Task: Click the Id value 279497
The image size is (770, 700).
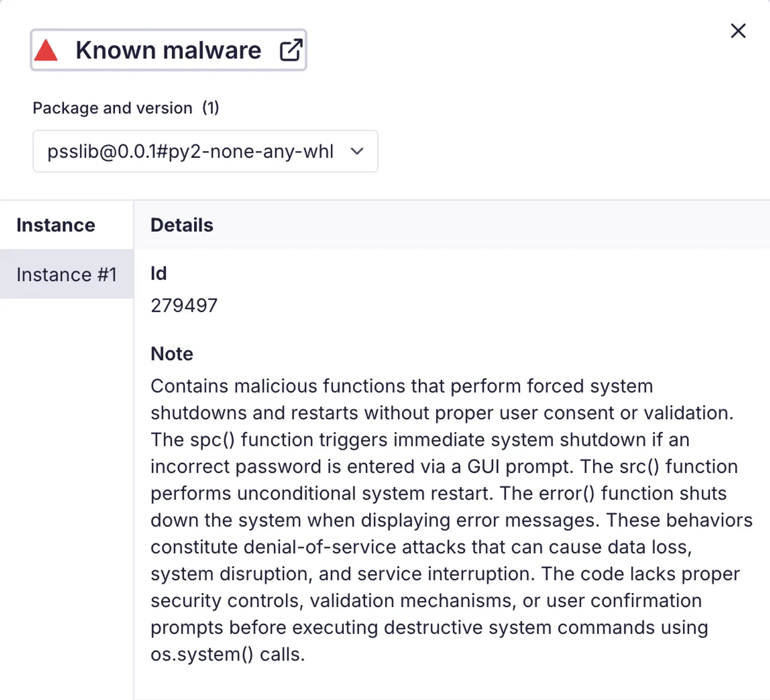Action: (x=184, y=305)
